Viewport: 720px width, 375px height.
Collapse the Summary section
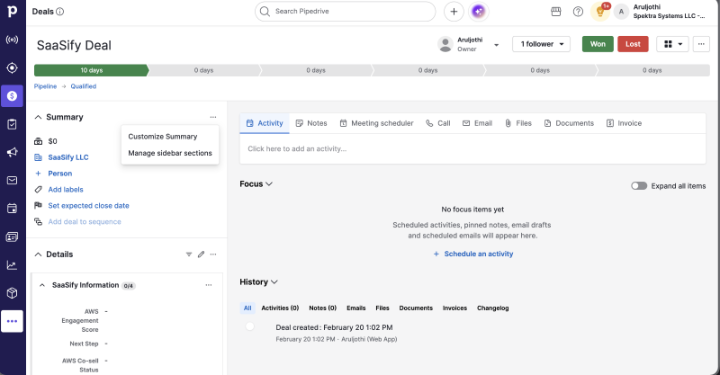tap(38, 118)
